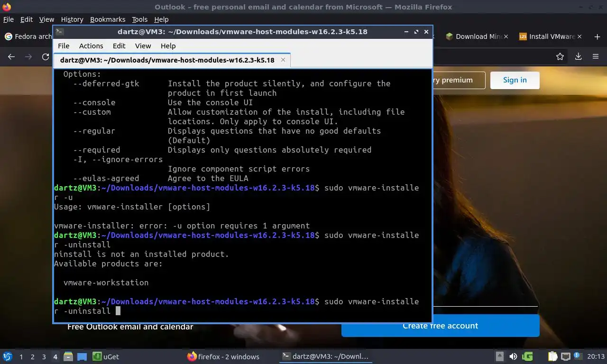Image resolution: width=607 pixels, height=364 pixels.
Task: Click the panel clock showing 20:13
Action: coord(596,356)
